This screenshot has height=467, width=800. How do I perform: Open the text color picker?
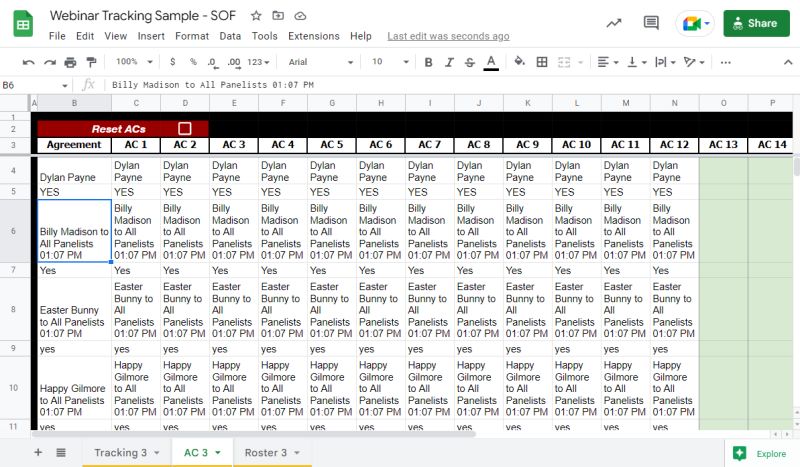(491, 62)
